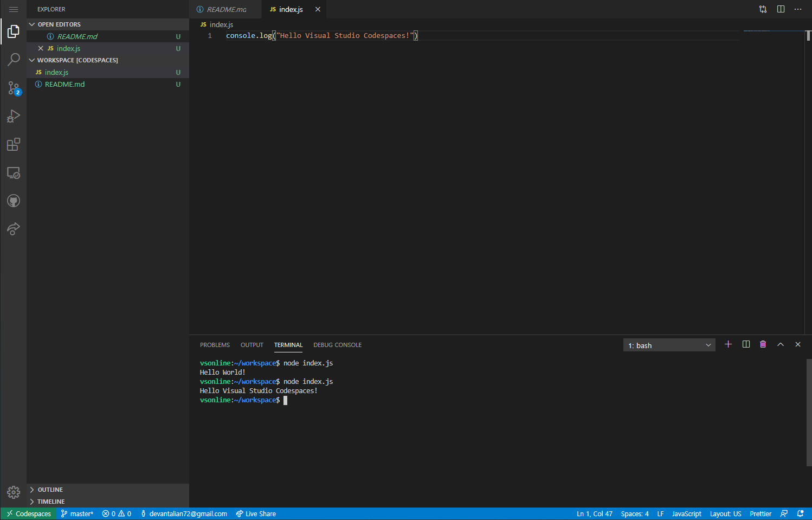
Task: Close the terminal panel
Action: tap(798, 344)
